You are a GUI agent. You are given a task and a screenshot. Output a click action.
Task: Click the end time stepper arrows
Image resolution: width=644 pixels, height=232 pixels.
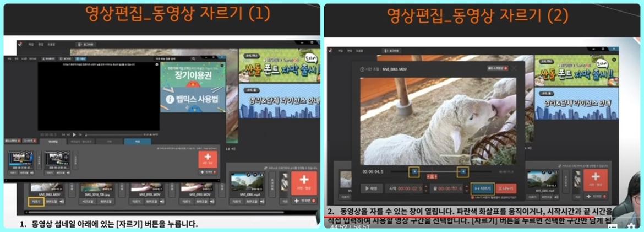pos(467,188)
